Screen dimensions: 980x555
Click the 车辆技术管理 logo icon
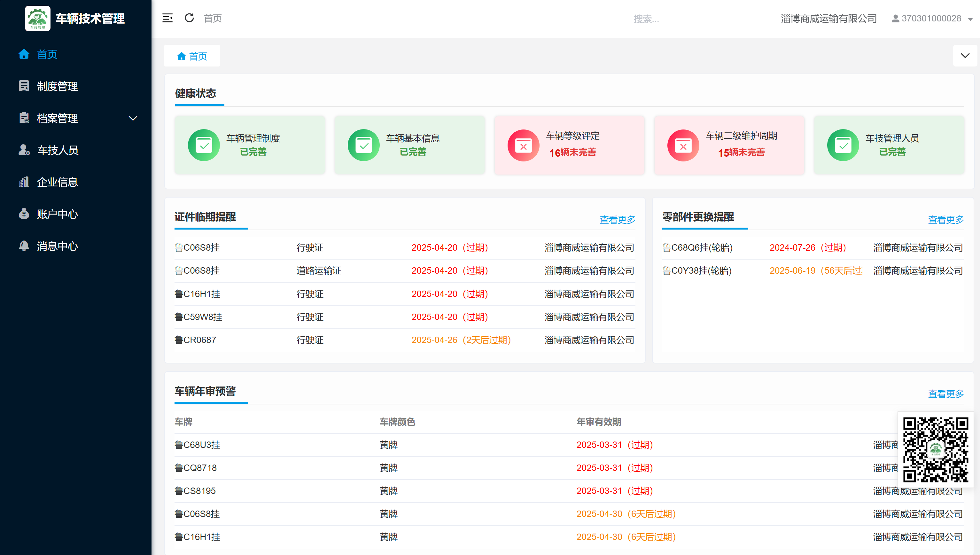[x=37, y=18]
